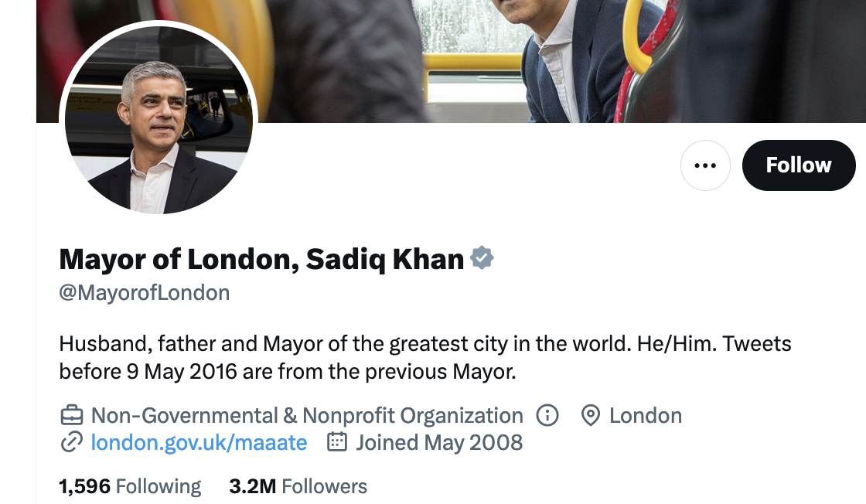Click the @MayorofLondon handle
The width and height of the screenshot is (866, 504).
tap(145, 294)
